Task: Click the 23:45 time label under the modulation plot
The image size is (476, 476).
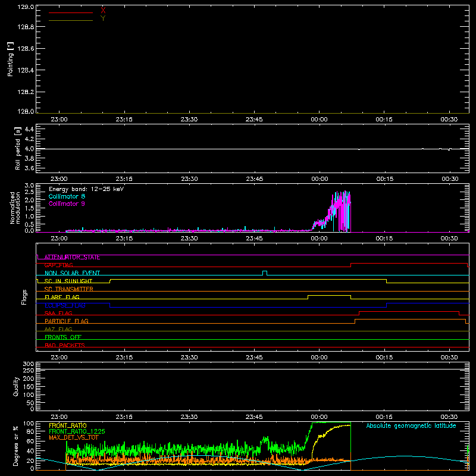Action: coord(254,239)
